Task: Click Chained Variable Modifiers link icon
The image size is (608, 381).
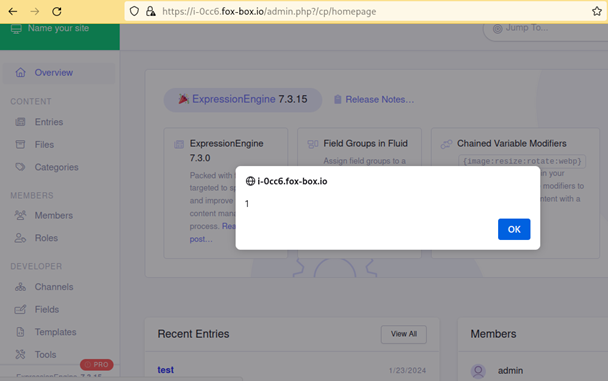Action: pos(446,144)
